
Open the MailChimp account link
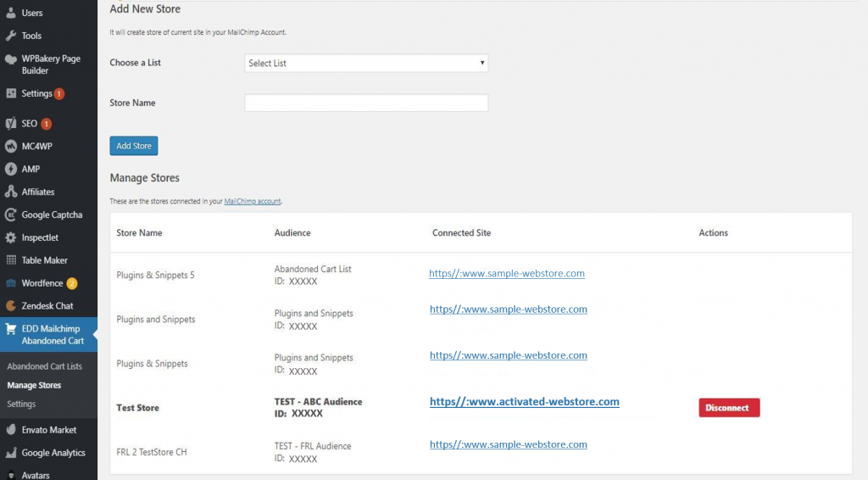[x=253, y=202]
